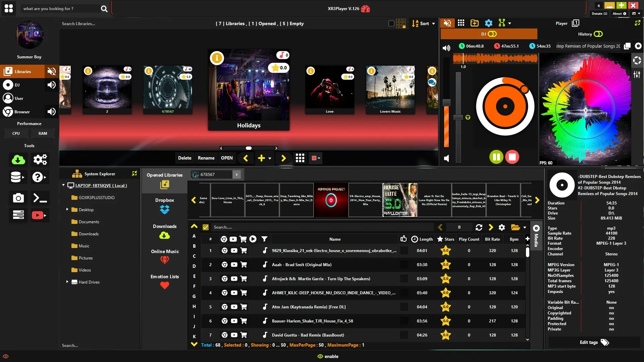Toggle the History switch

tap(598, 34)
